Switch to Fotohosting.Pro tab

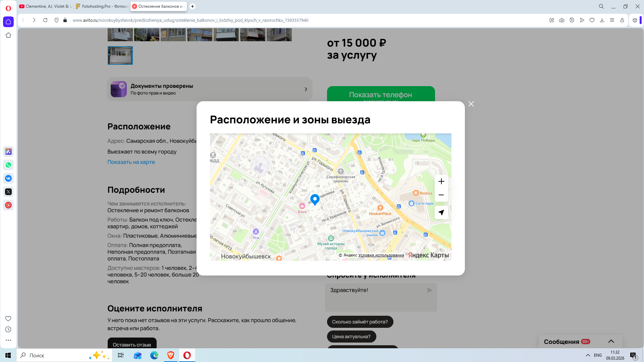point(102,6)
